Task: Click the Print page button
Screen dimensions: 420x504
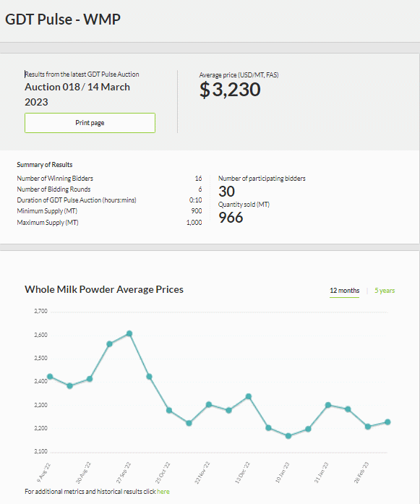Action: click(90, 123)
